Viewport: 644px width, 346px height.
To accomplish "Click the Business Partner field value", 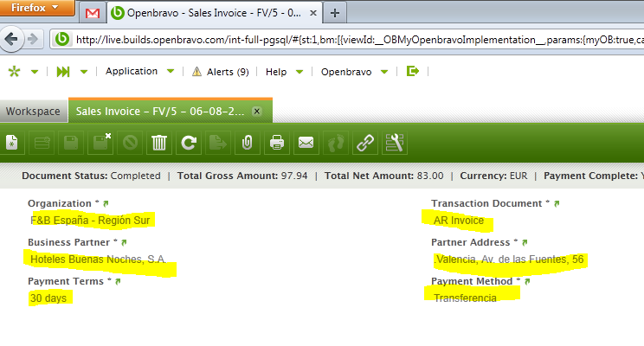I will (99, 259).
